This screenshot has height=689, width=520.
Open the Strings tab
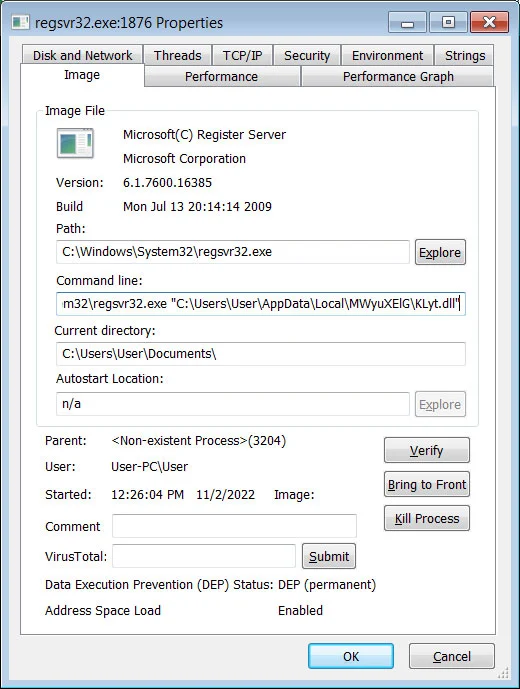[465, 55]
